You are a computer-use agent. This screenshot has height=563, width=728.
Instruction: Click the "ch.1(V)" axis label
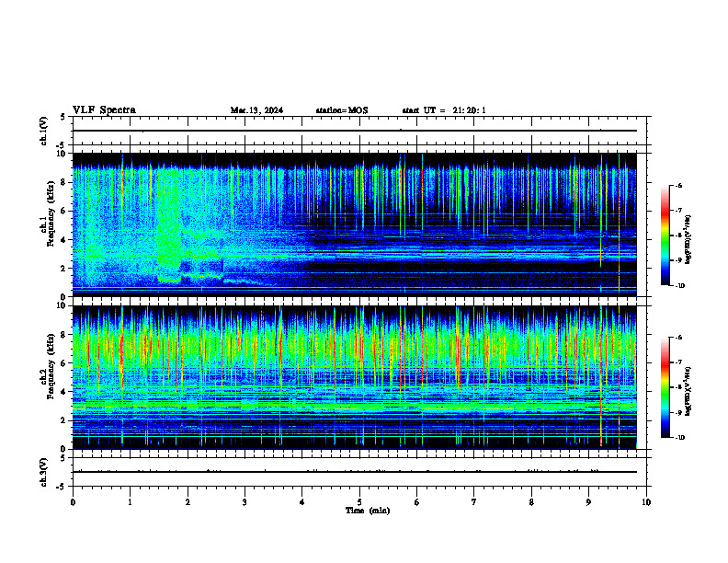(44, 131)
